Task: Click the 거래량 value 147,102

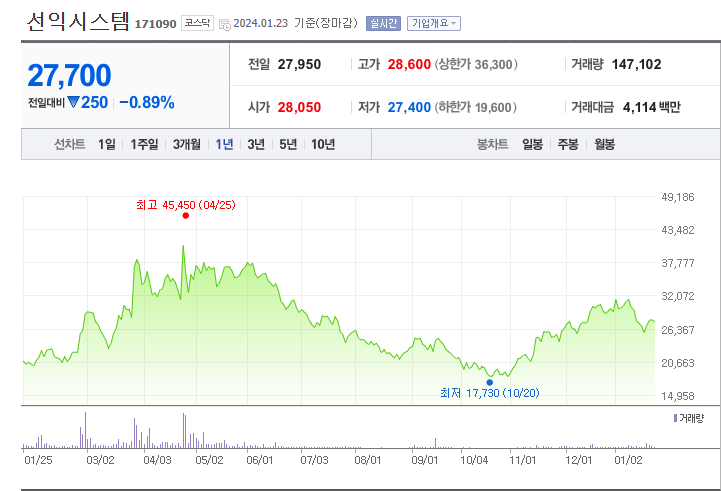Action: point(636,64)
